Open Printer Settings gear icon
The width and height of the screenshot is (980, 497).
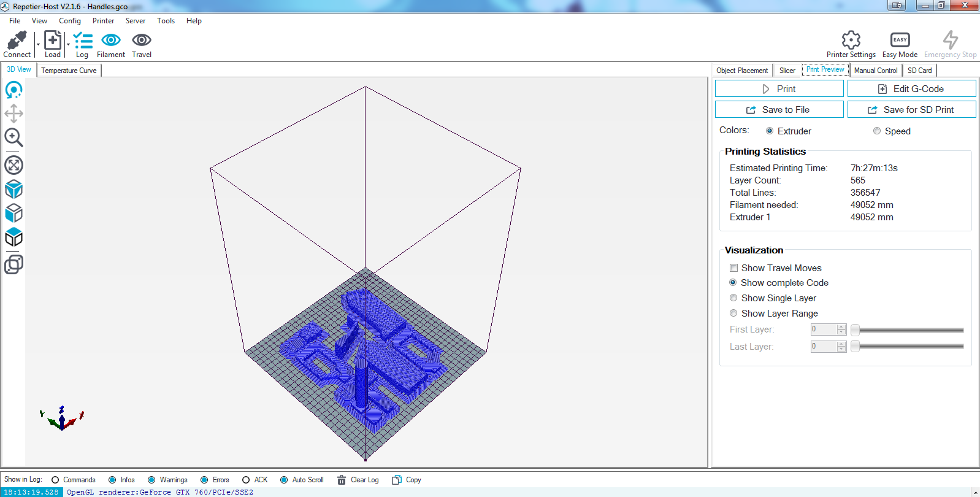pos(851,40)
